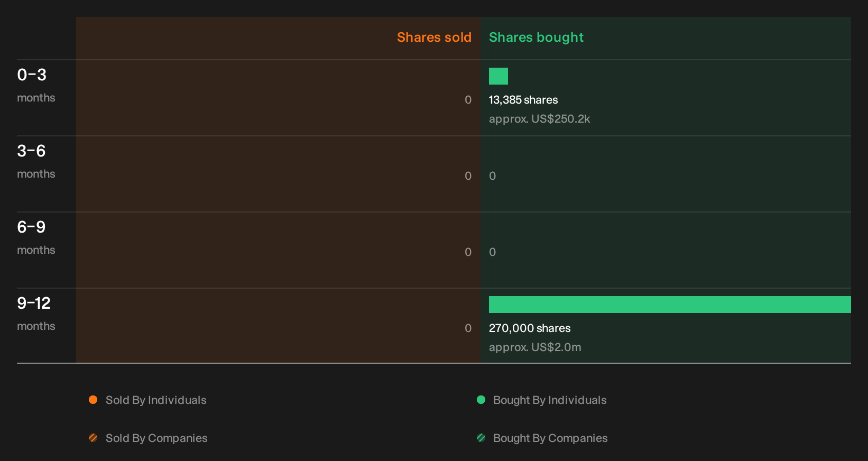This screenshot has height=461, width=868.
Task: Click the approx. US$2.0m amount
Action: click(x=535, y=347)
